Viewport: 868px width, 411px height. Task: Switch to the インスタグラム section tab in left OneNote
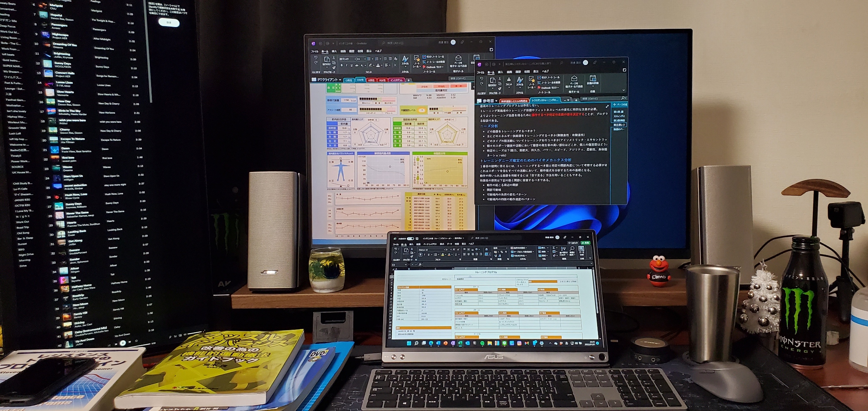397,80
